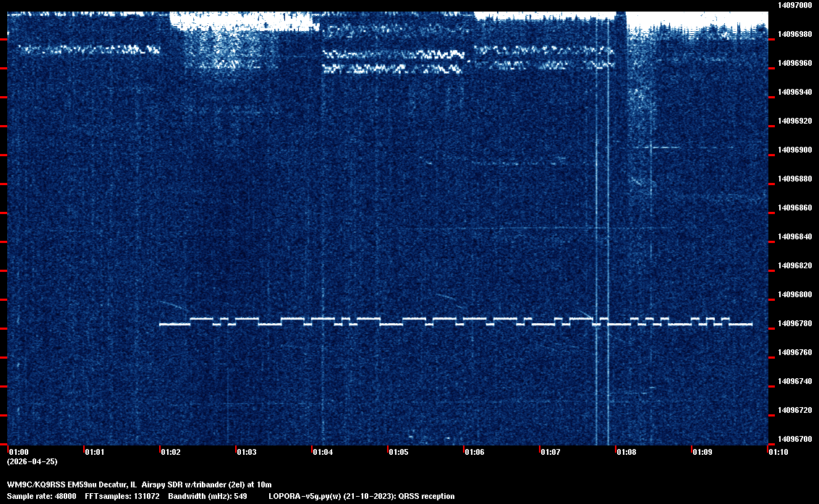
Task: Click the 01:07 time axis label
Action: (551, 452)
